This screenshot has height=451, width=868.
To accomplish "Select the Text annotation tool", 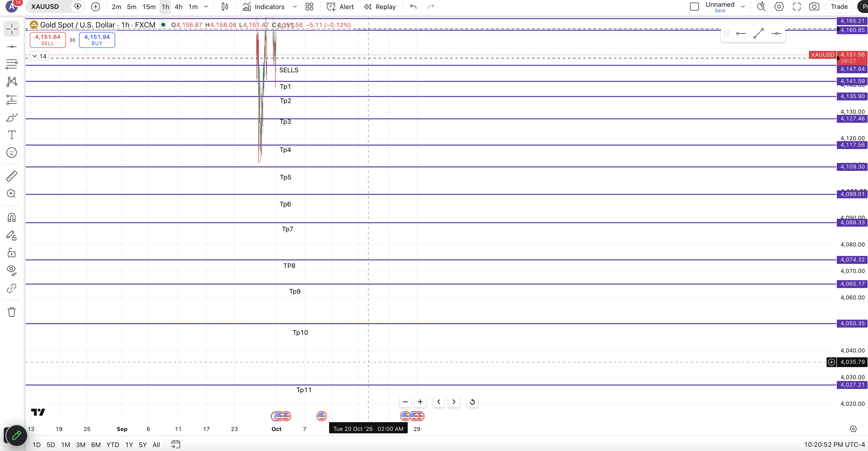I will point(11,135).
